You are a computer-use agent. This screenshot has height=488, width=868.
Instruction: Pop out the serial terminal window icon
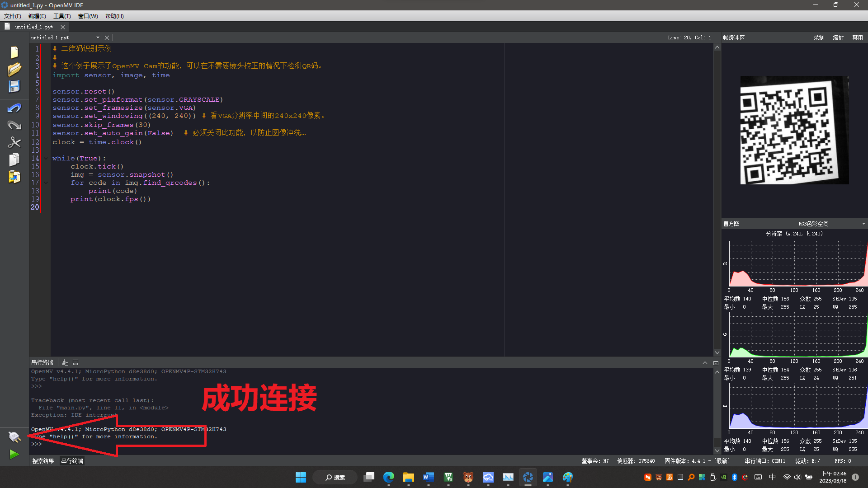[x=716, y=362]
